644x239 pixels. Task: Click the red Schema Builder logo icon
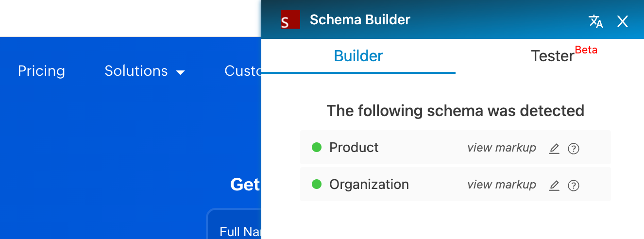pos(290,20)
